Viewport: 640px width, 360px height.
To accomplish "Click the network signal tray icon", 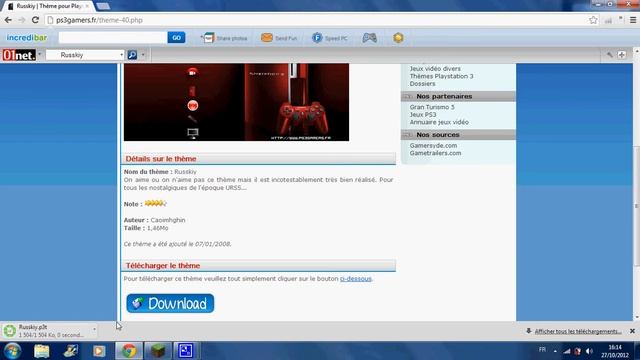I will (567, 351).
